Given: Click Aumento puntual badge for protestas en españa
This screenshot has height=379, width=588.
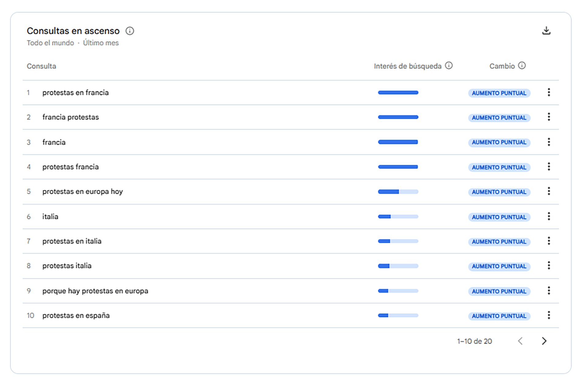Looking at the screenshot, I should [x=499, y=316].
